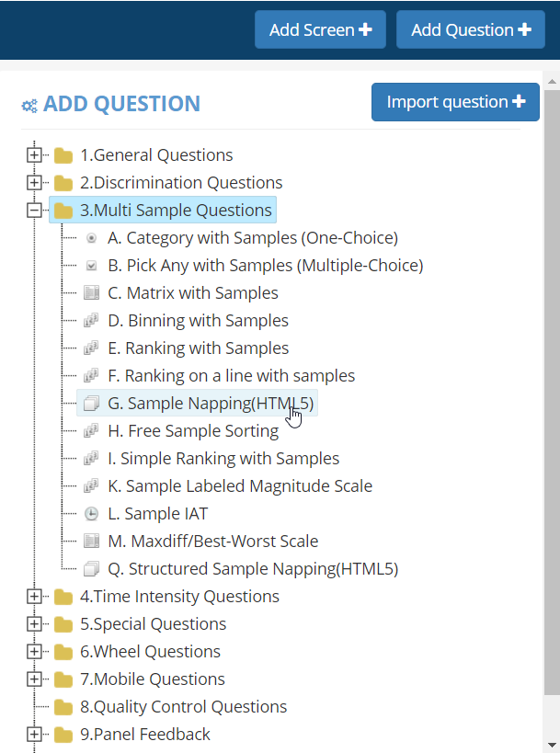
Task: Click the Import question button
Action: [x=455, y=102]
